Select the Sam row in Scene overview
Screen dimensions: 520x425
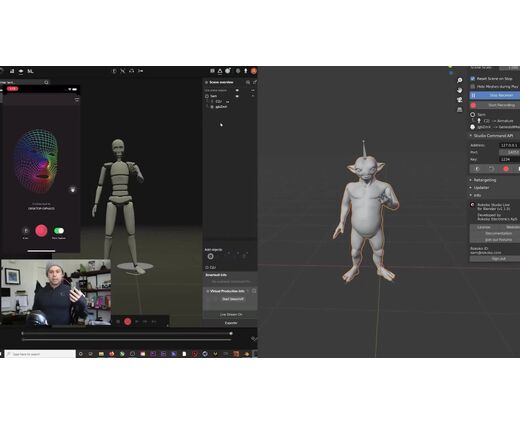pos(230,96)
